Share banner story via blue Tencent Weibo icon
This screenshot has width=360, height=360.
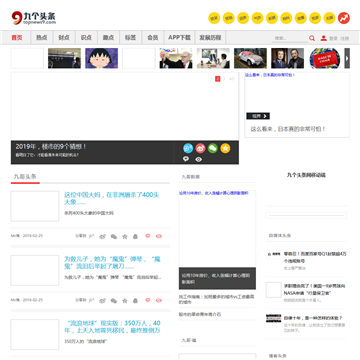click(x=188, y=148)
